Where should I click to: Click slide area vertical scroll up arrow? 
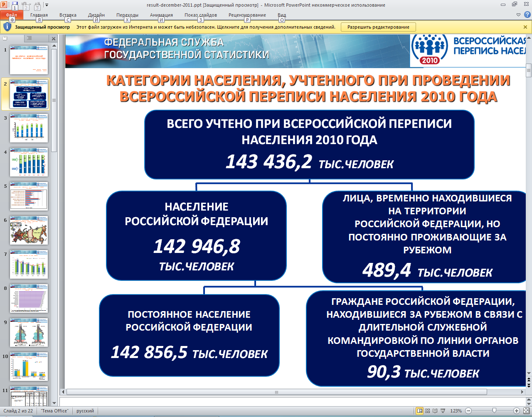(529, 38)
